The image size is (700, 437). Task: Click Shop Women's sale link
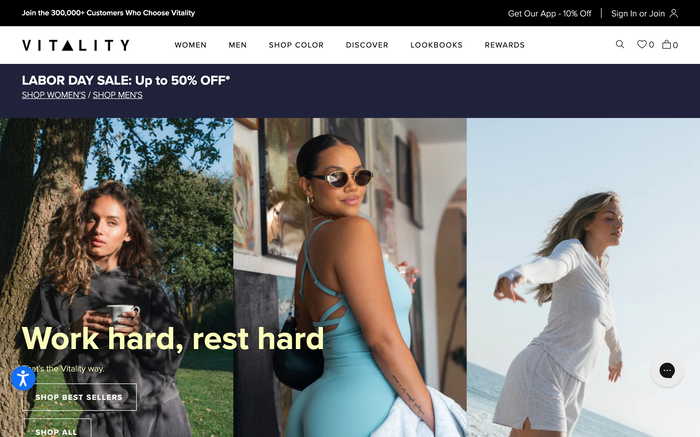point(54,95)
